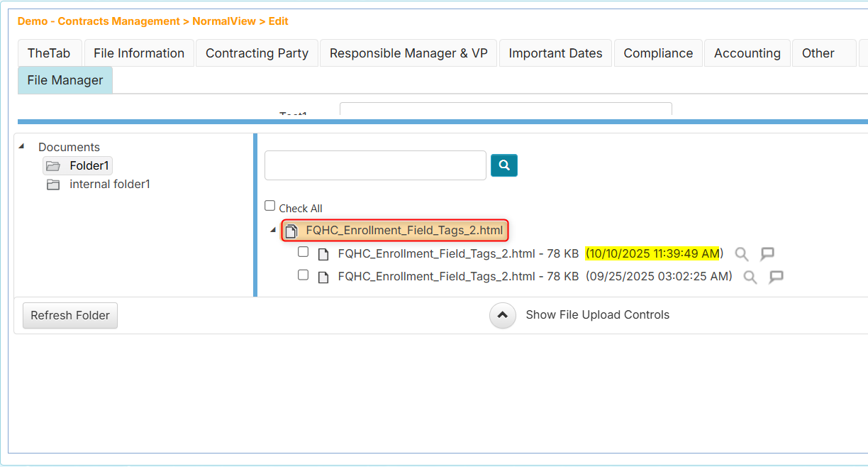Click the document icon on the first version row

pyautogui.click(x=323, y=253)
